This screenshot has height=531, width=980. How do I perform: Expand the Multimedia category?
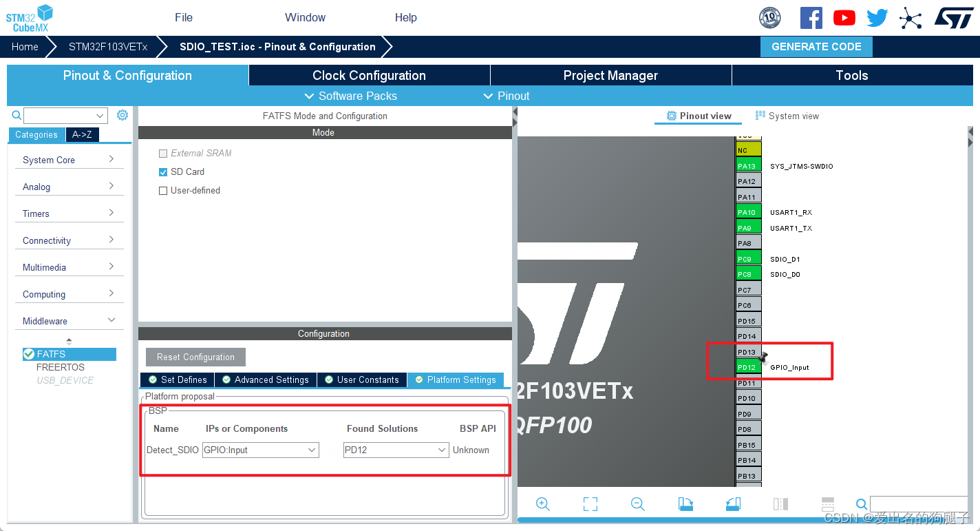(69, 267)
